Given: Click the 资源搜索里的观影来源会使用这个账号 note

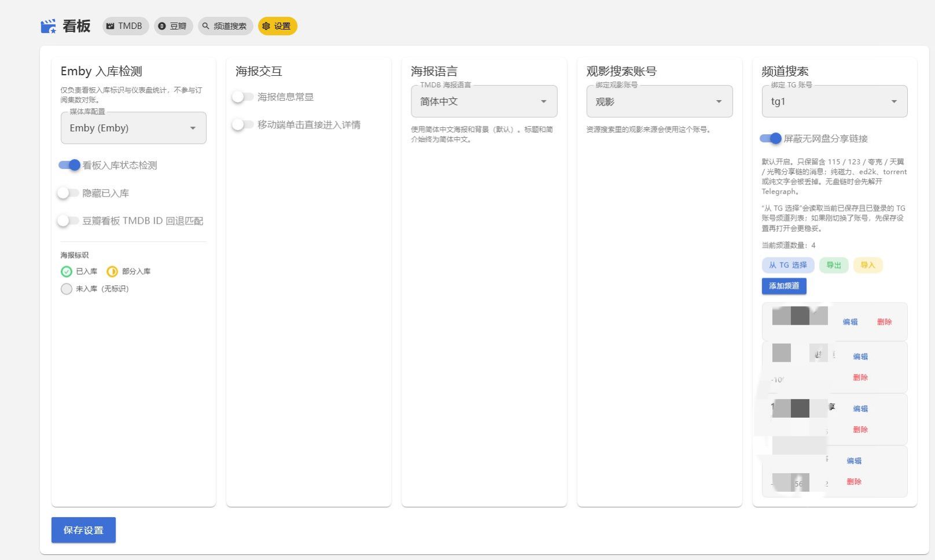Looking at the screenshot, I should 649,130.
